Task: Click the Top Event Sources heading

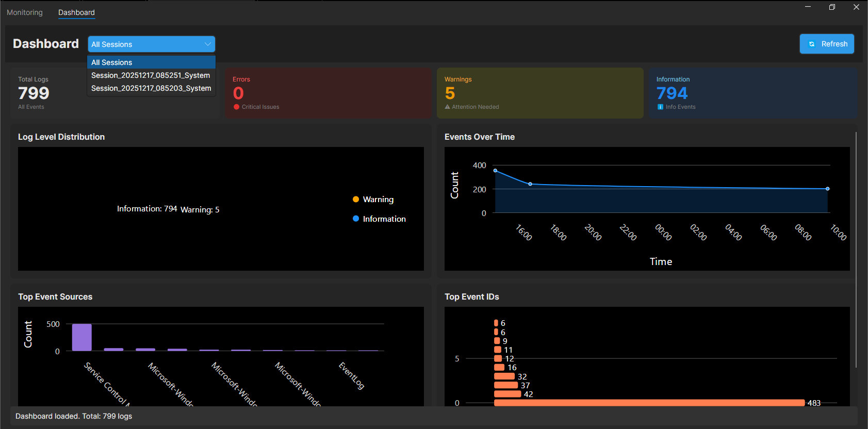Action: pyautogui.click(x=55, y=296)
